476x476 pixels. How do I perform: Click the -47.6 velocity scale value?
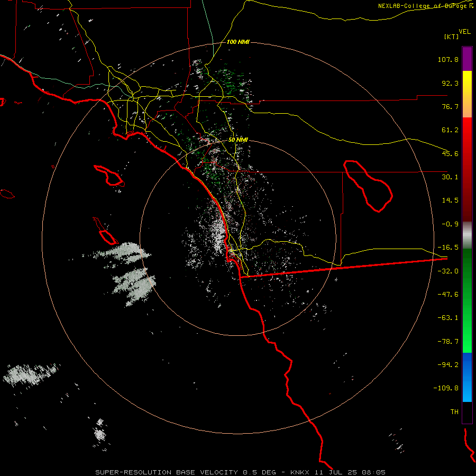click(x=448, y=295)
